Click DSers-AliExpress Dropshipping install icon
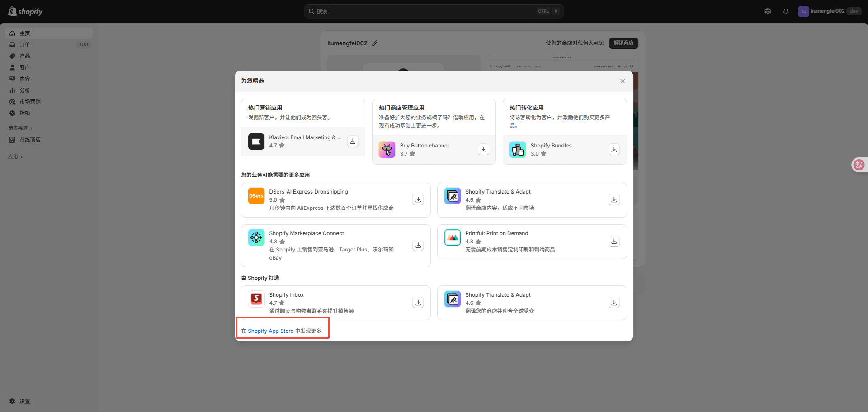This screenshot has width=868, height=412. 418,199
